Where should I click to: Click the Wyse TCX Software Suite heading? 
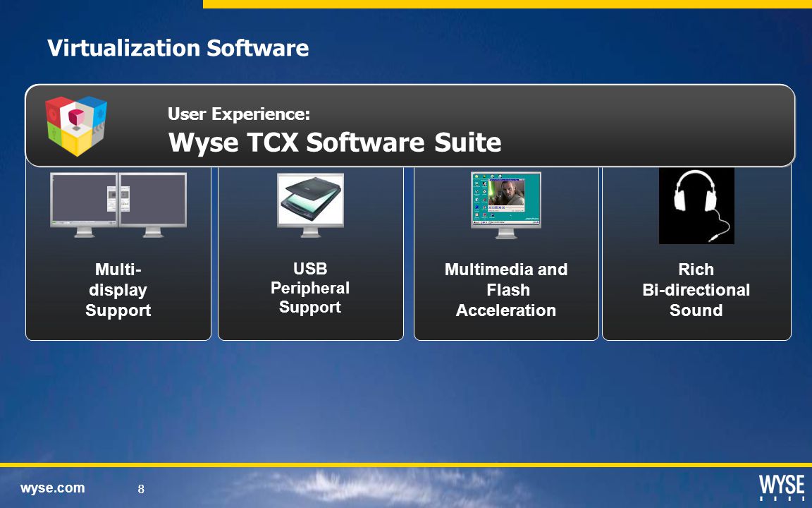(335, 142)
